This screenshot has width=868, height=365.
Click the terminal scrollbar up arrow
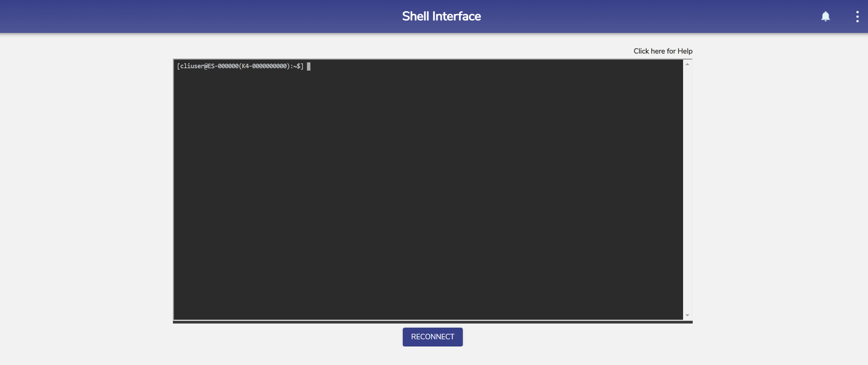(687, 64)
